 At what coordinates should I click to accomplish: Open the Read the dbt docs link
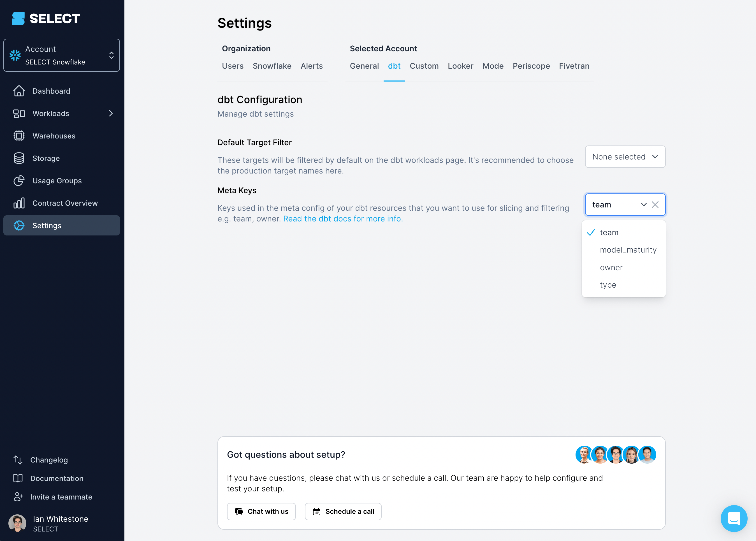point(343,219)
